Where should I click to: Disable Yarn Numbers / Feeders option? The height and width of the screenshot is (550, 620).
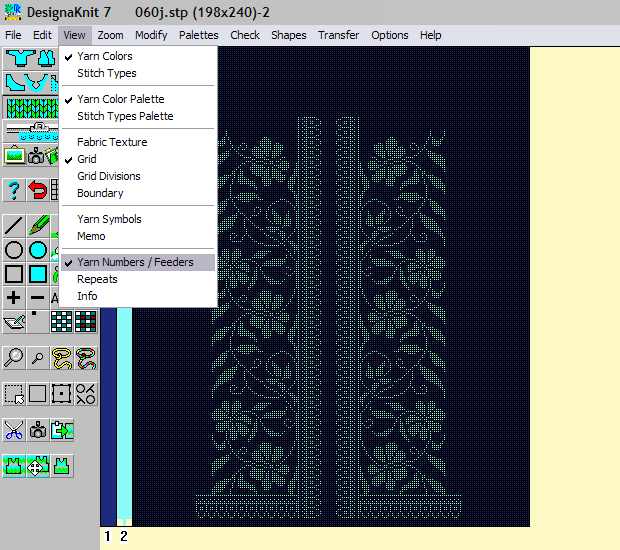pyautogui.click(x=135, y=262)
